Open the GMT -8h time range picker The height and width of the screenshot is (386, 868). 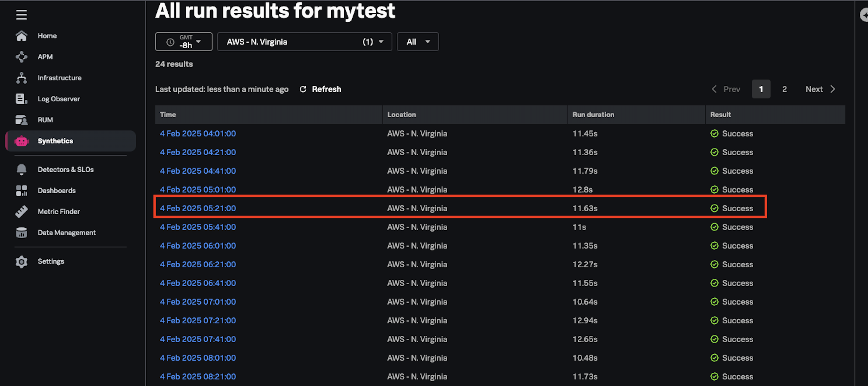click(184, 42)
